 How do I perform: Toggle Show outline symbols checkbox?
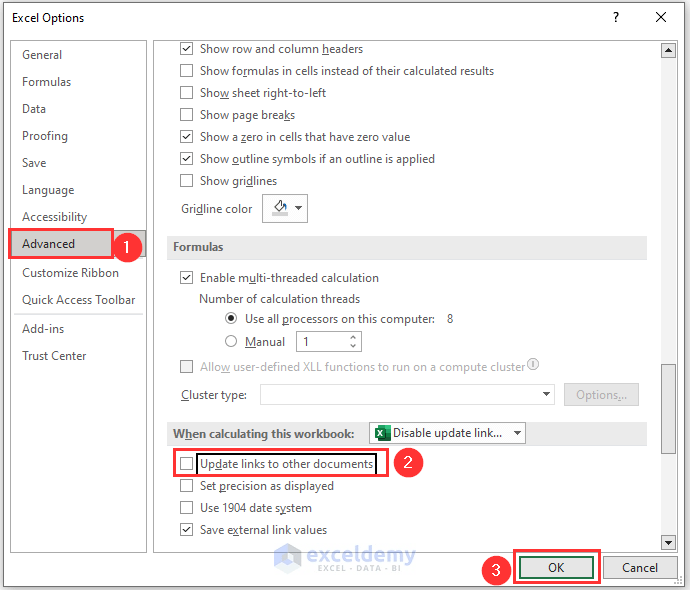(x=187, y=158)
